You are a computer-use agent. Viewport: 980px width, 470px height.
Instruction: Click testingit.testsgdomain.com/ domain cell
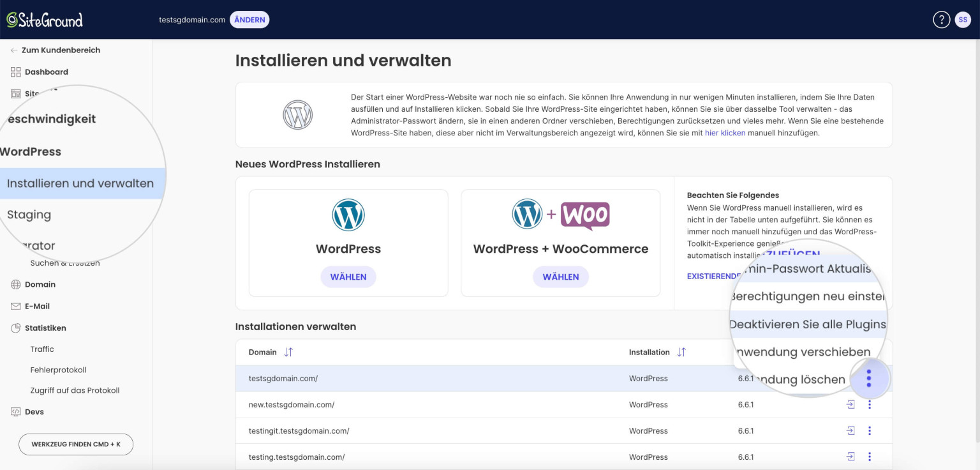(x=299, y=431)
